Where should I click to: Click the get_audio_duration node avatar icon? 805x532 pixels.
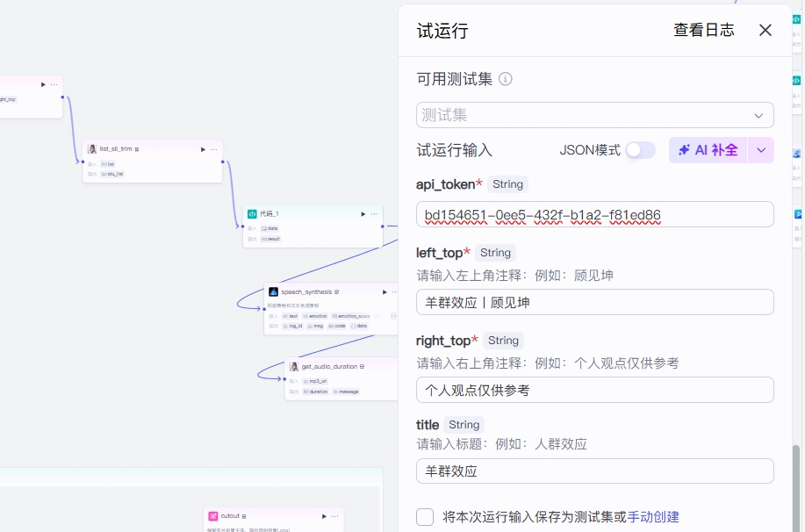click(294, 366)
